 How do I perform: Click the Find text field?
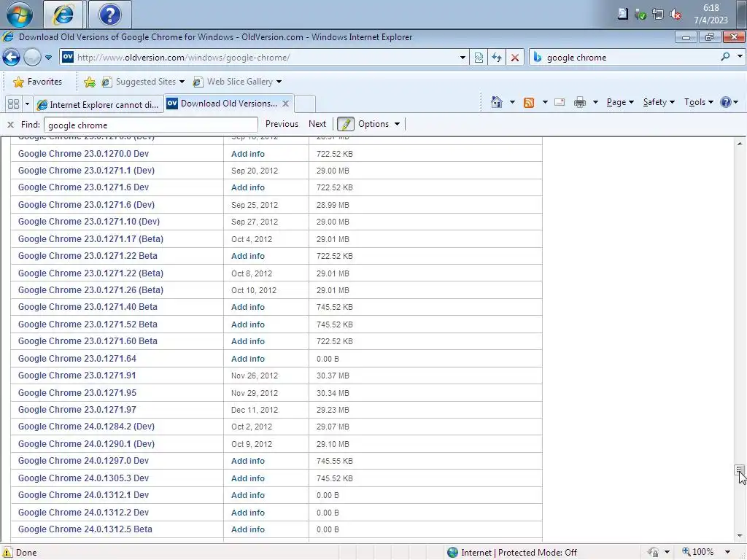point(150,125)
